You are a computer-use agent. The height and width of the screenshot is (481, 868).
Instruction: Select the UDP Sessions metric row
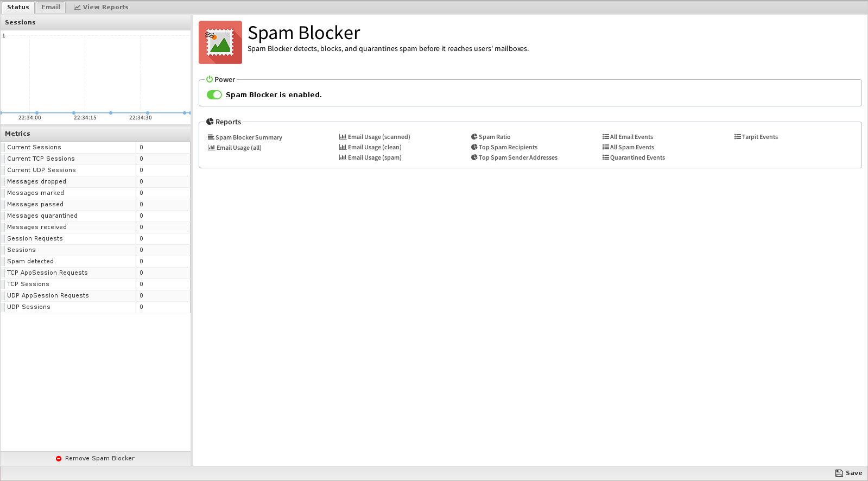click(x=96, y=307)
